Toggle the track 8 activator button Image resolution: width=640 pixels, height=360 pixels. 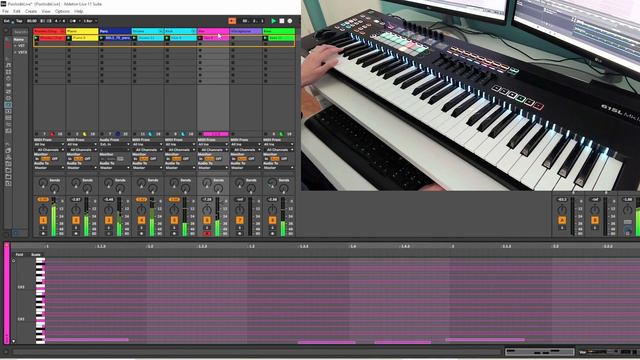pos(272,220)
